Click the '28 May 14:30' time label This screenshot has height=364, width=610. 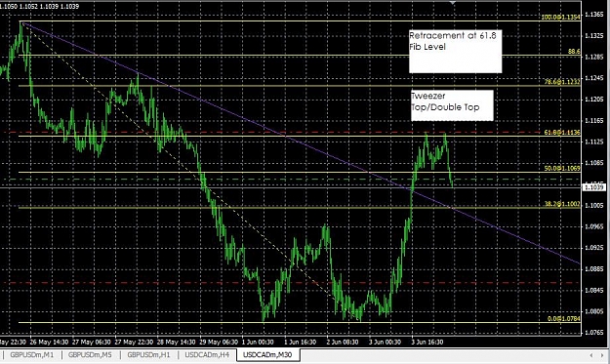tap(177, 343)
